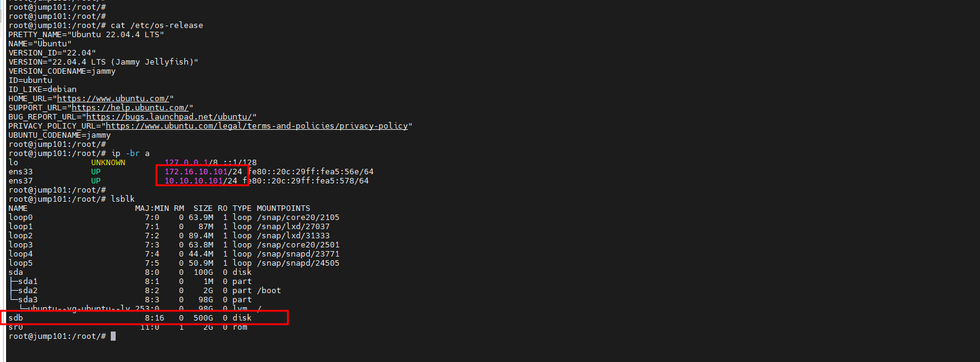Select the sda1 partition in lsblk tree
The width and height of the screenshot is (980, 362).
click(28, 282)
